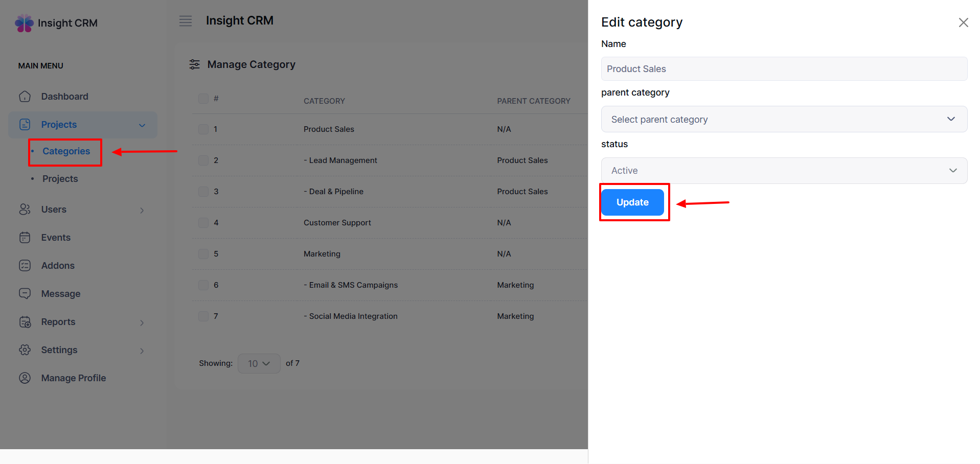The image size is (980, 464).
Task: Click the Manage Category filter icon
Action: pyautogui.click(x=194, y=64)
